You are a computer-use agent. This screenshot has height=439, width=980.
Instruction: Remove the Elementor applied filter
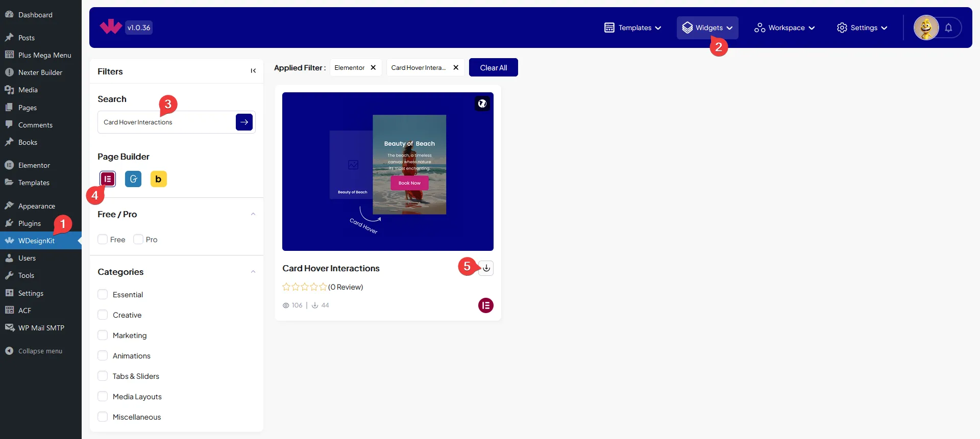point(373,68)
